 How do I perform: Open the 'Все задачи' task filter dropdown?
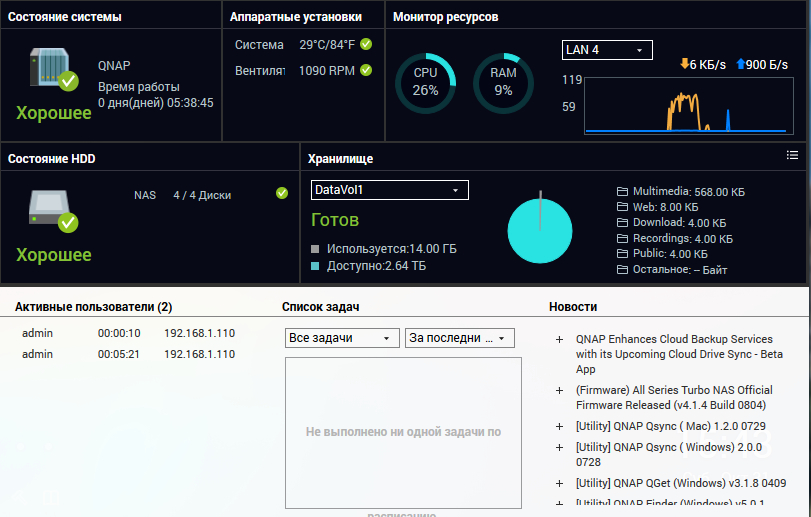pyautogui.click(x=341, y=338)
